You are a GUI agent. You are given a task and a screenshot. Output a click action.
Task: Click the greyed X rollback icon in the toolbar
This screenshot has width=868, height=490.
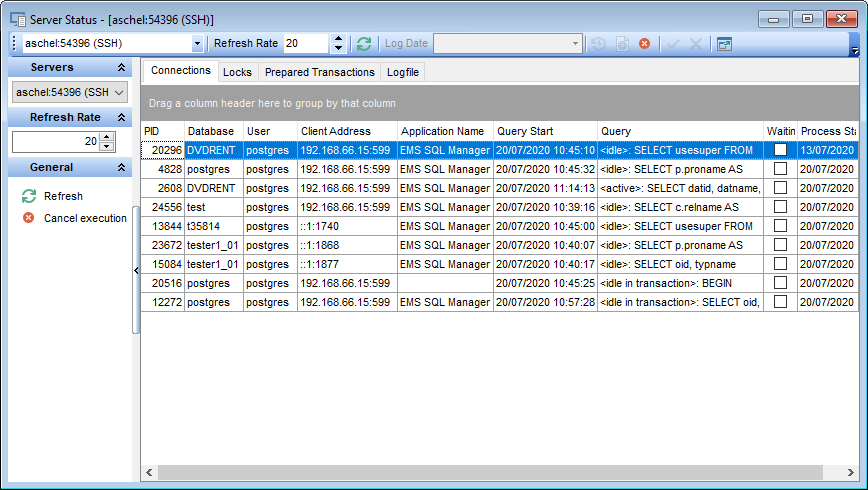click(696, 44)
